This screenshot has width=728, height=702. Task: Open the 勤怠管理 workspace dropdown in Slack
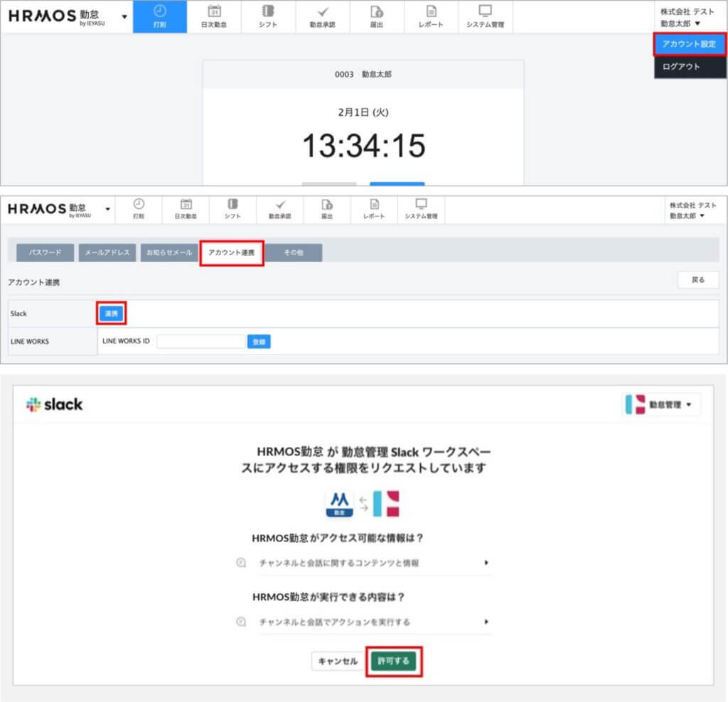tap(662, 404)
